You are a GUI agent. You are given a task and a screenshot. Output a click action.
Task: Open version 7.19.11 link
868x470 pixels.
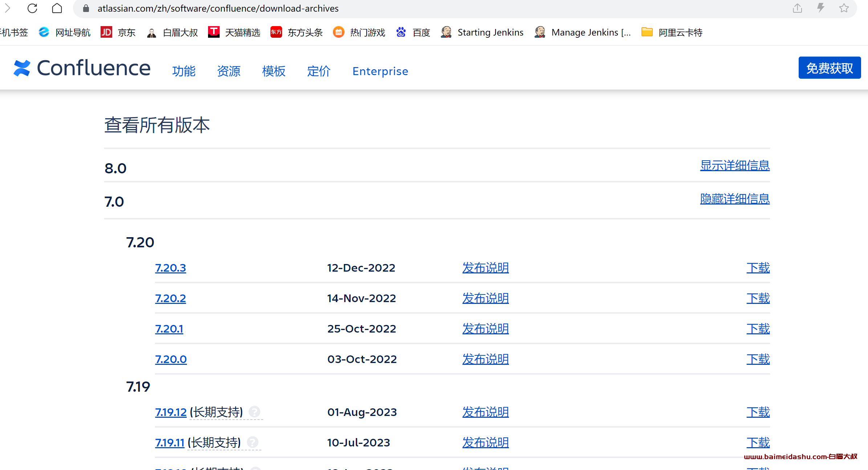(x=170, y=442)
